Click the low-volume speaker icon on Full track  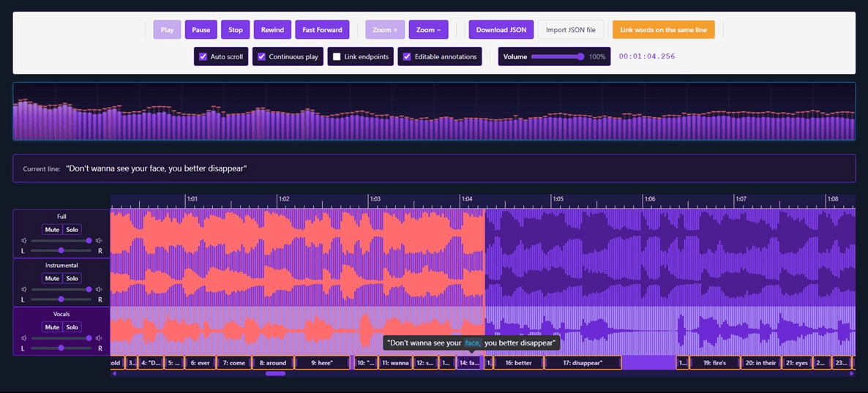(x=24, y=241)
